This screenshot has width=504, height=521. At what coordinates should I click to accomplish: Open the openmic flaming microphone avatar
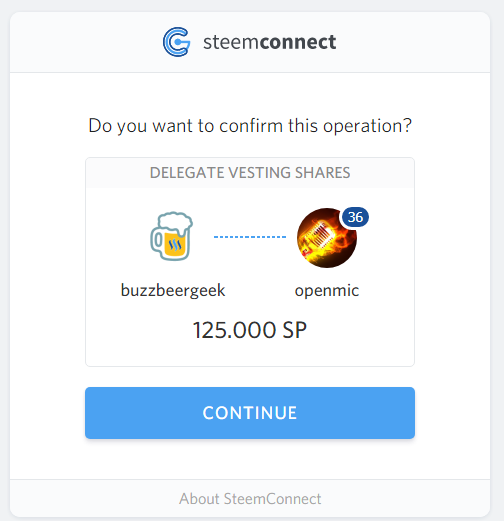coord(327,238)
